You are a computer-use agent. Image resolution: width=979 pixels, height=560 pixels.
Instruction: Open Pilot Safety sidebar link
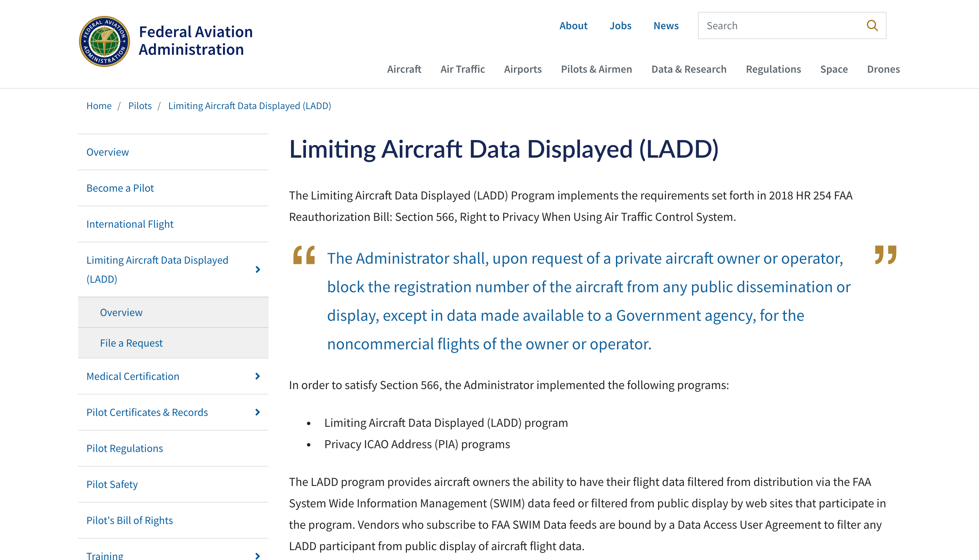(112, 484)
